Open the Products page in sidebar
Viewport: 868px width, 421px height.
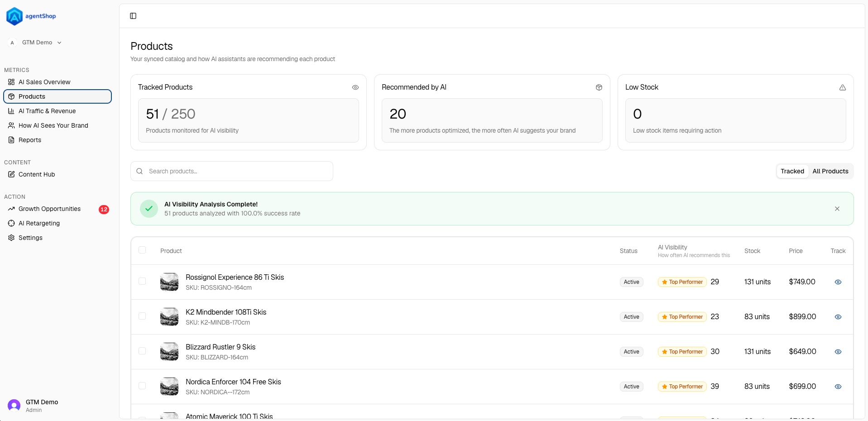tap(58, 96)
